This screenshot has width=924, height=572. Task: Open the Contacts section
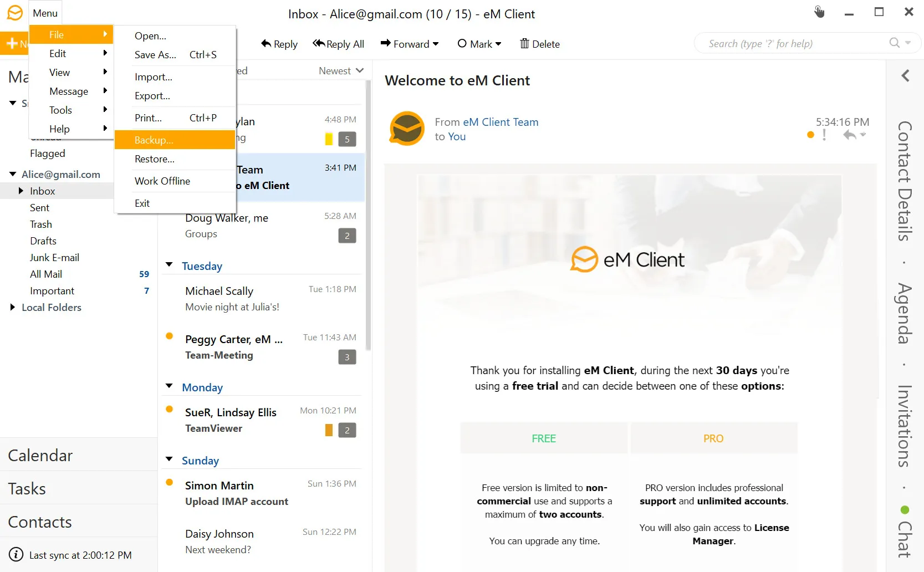click(79, 521)
